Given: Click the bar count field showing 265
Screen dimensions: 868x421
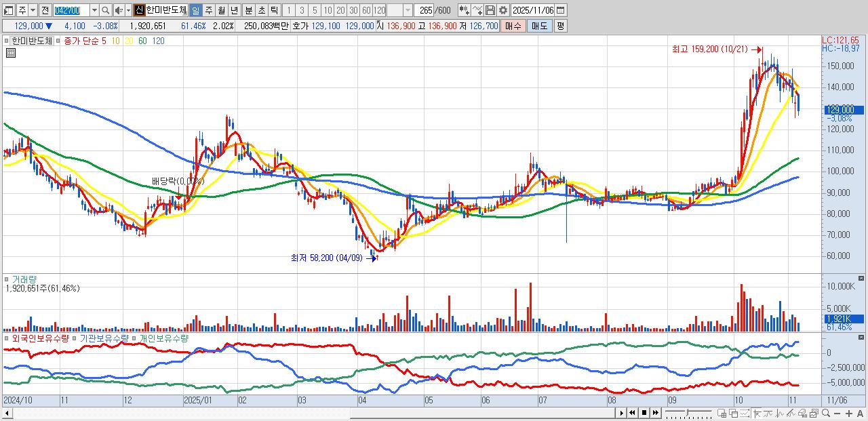Looking at the screenshot, I should pos(424,10).
